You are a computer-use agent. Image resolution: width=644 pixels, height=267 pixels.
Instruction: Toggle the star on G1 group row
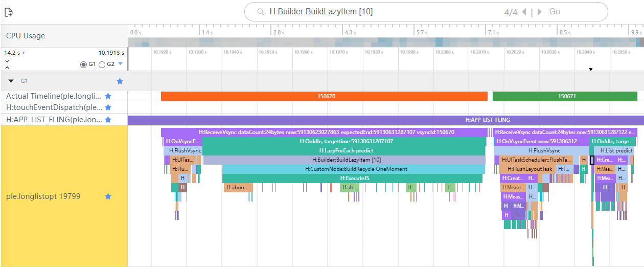(x=120, y=81)
